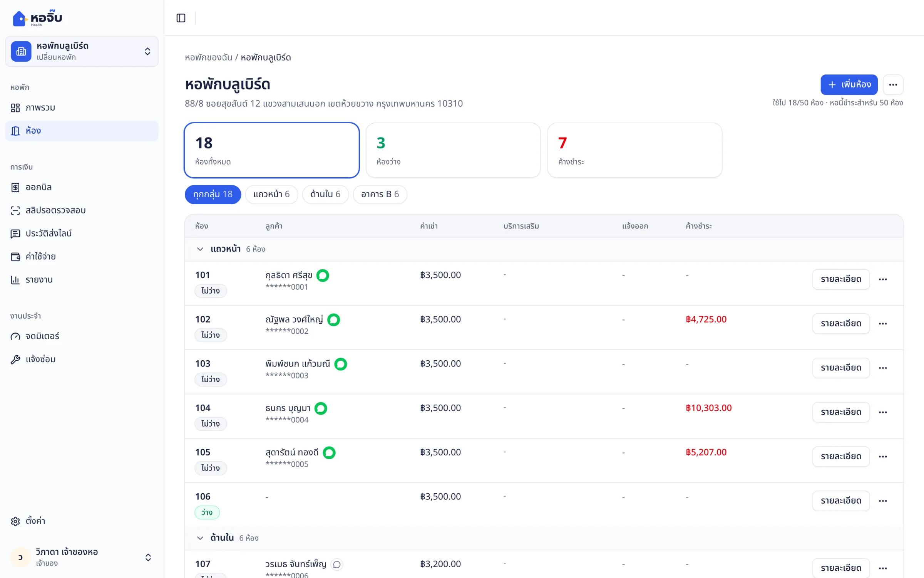Toggle the sidebar panel icon
This screenshot has width=924, height=578.
(x=181, y=18)
